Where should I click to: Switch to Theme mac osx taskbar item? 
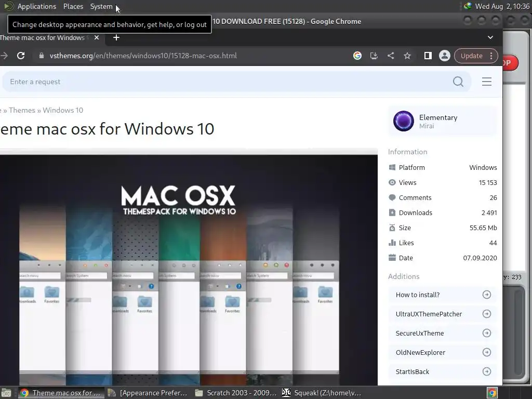coord(60,393)
